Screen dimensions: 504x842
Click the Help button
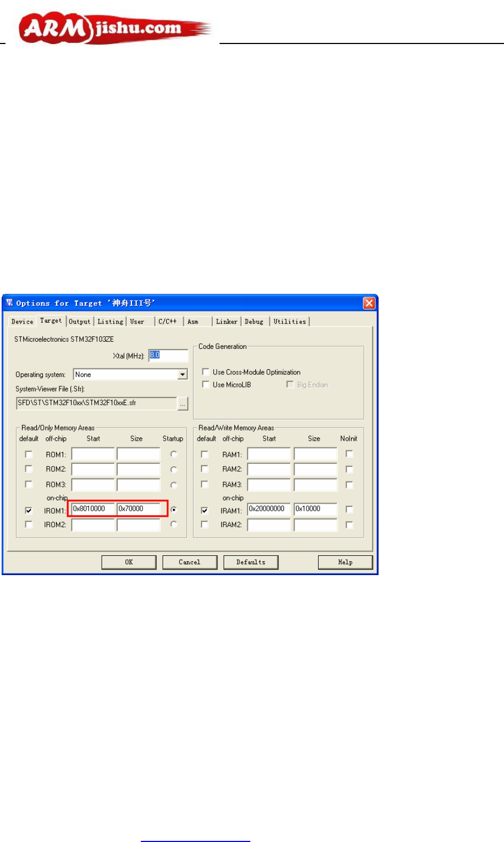[346, 562]
